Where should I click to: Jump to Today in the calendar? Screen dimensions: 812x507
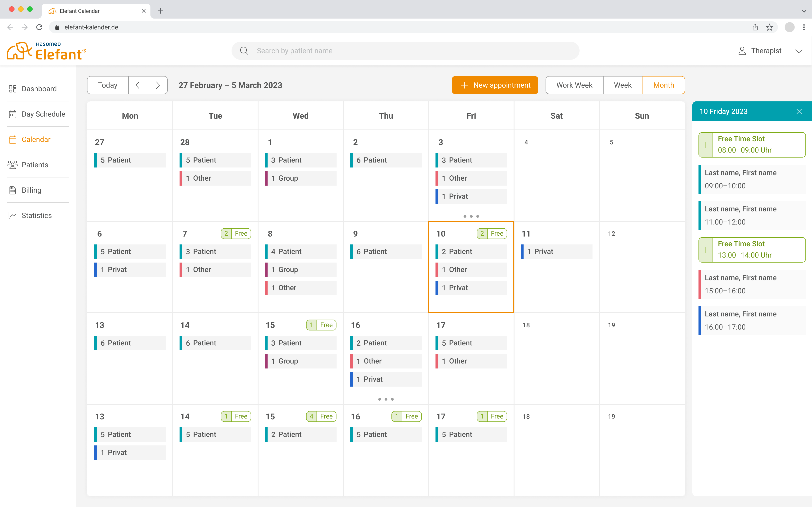(x=107, y=85)
